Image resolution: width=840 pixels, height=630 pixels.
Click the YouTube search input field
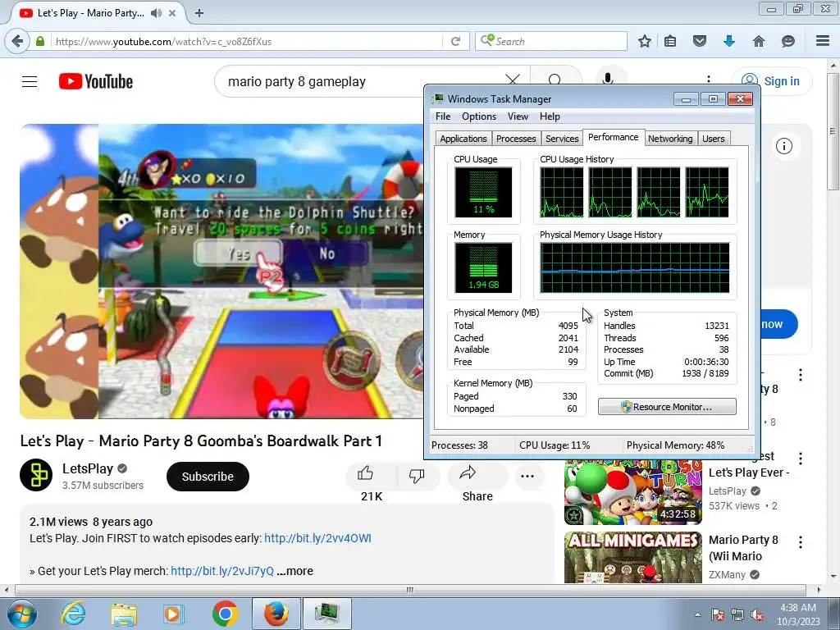364,81
